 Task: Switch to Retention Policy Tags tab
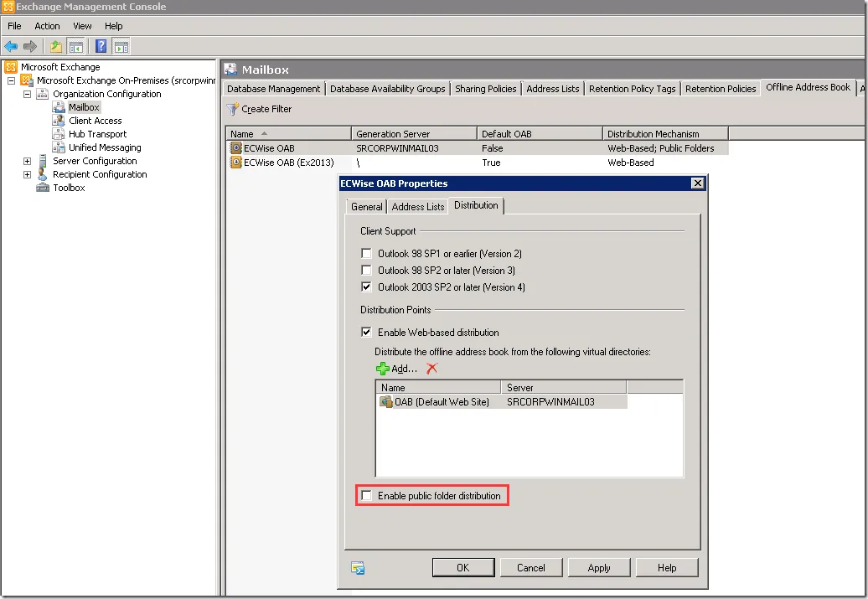click(633, 89)
